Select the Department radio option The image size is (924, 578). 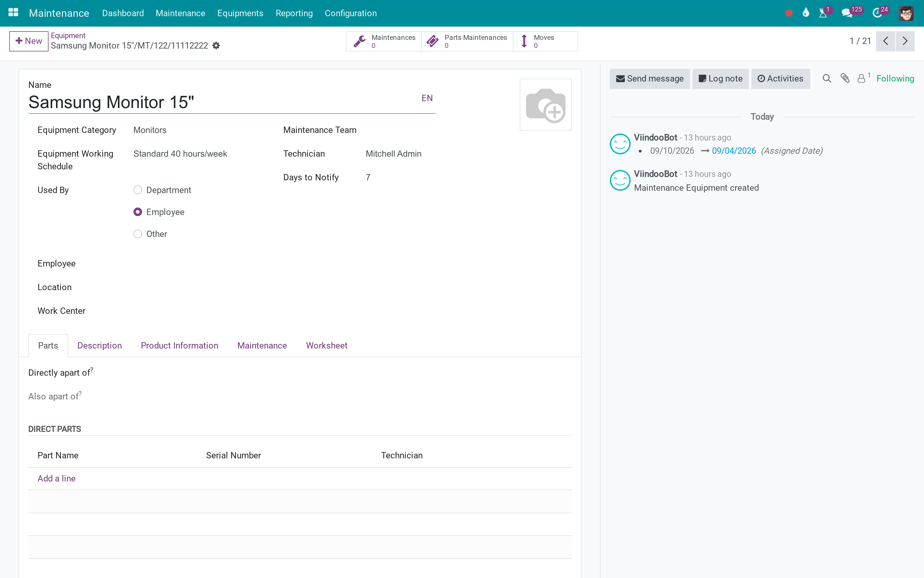(137, 190)
